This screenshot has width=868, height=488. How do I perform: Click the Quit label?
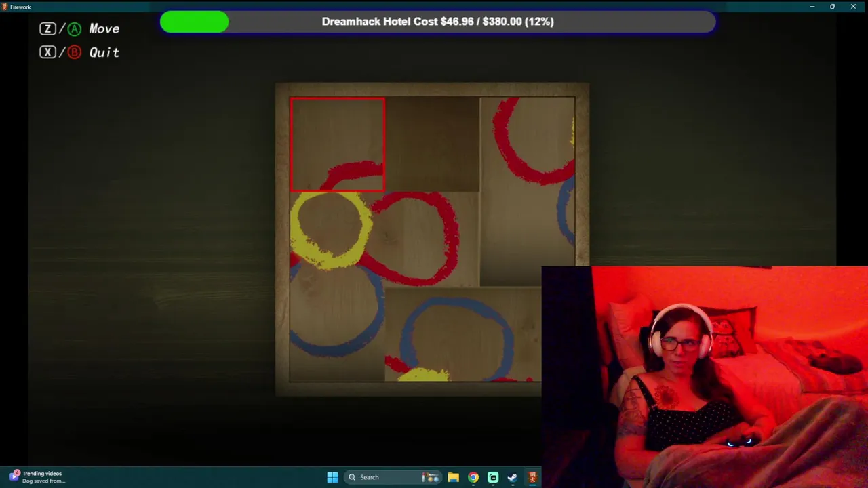pyautogui.click(x=104, y=52)
